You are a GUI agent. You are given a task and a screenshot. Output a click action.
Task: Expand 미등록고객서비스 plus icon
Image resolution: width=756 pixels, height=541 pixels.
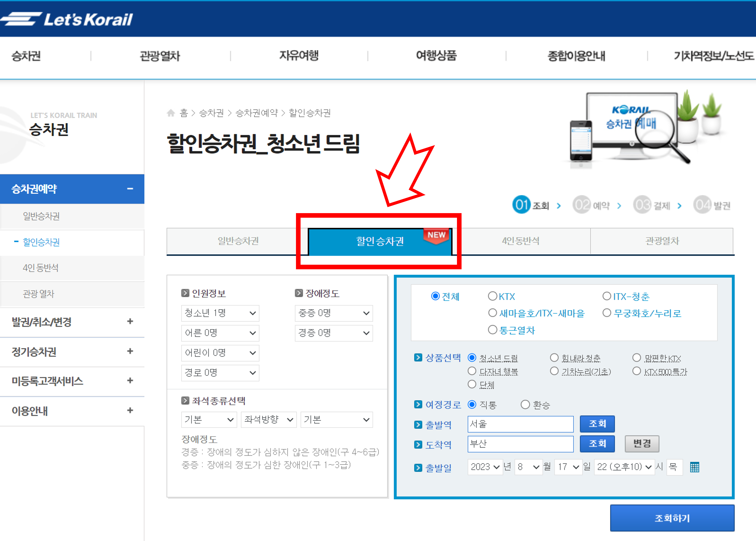coord(130,380)
